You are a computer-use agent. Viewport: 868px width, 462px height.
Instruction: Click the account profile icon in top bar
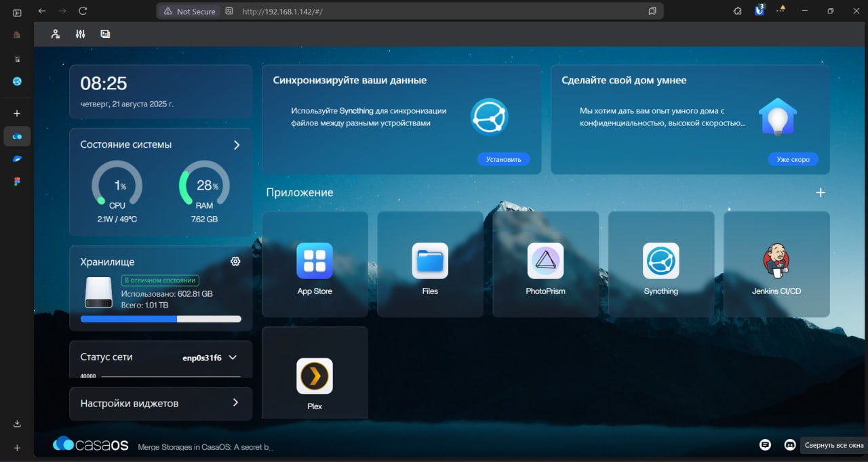pyautogui.click(x=56, y=34)
